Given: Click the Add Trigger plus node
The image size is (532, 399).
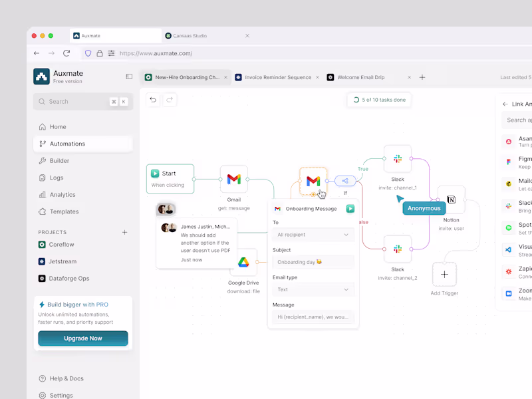Looking at the screenshot, I should [444, 274].
